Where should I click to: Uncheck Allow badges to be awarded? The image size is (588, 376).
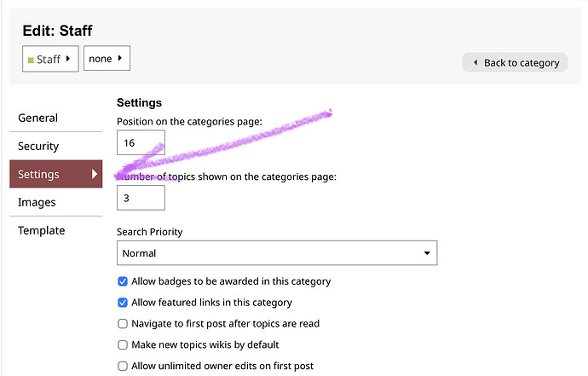click(x=123, y=281)
